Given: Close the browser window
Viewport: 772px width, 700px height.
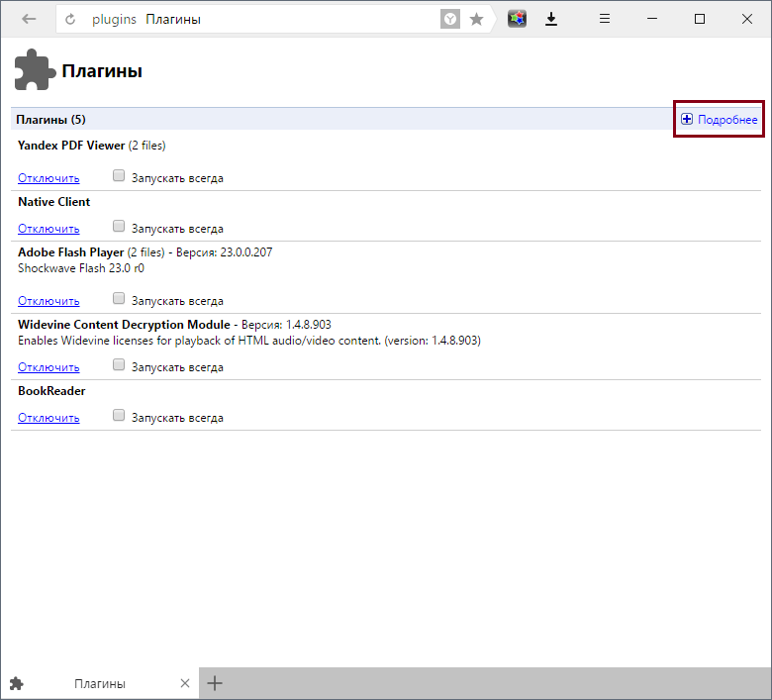Looking at the screenshot, I should tap(747, 19).
